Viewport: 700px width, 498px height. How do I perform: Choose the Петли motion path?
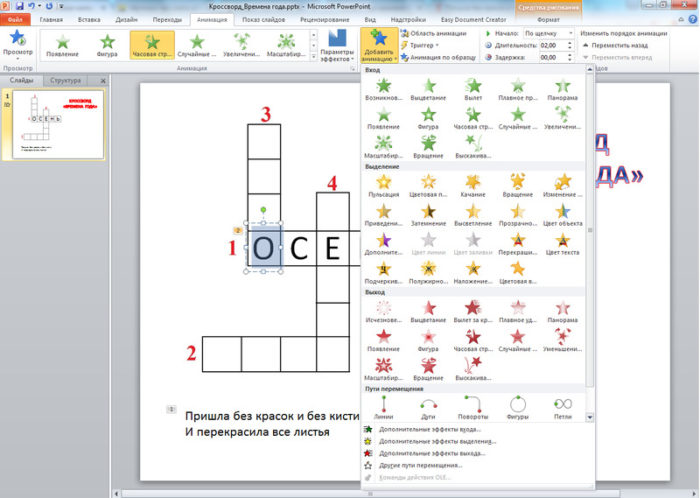563,405
